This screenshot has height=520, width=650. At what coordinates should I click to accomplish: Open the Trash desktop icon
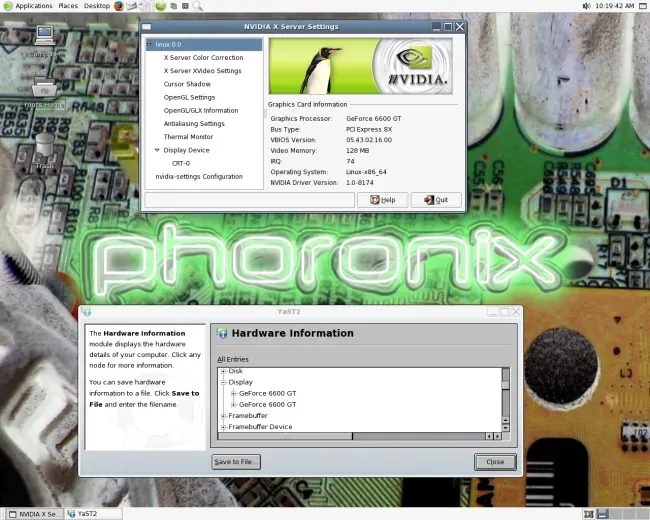point(44,151)
